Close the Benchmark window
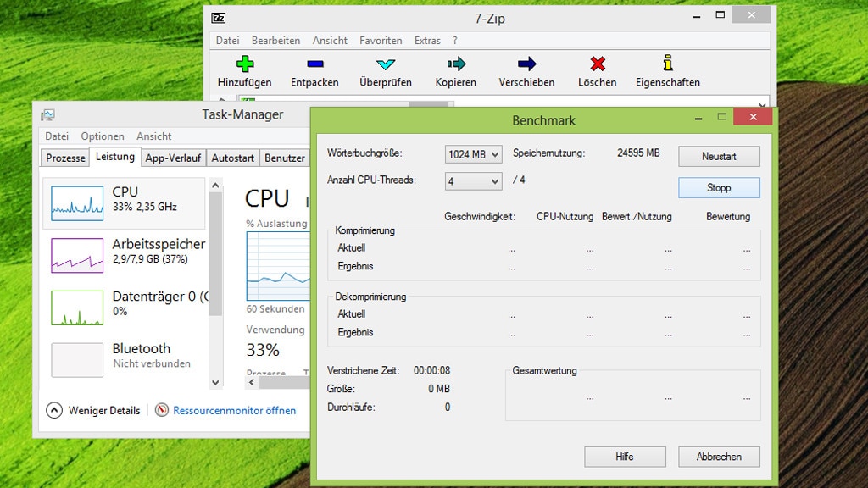Image resolution: width=868 pixels, height=488 pixels. [753, 117]
